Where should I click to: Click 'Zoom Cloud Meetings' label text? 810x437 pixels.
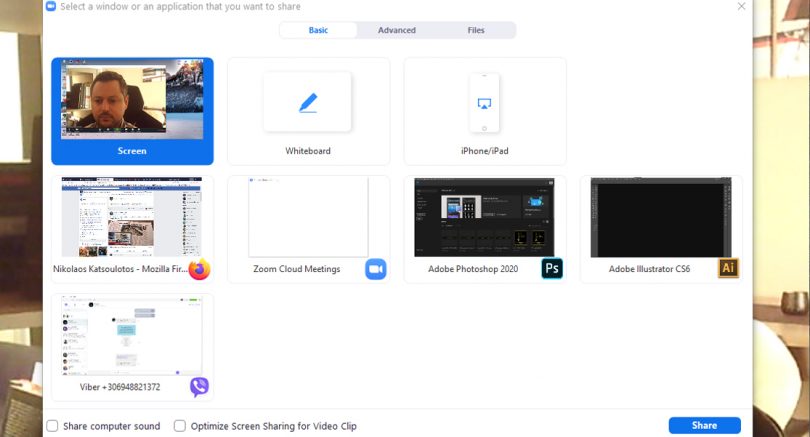297,269
